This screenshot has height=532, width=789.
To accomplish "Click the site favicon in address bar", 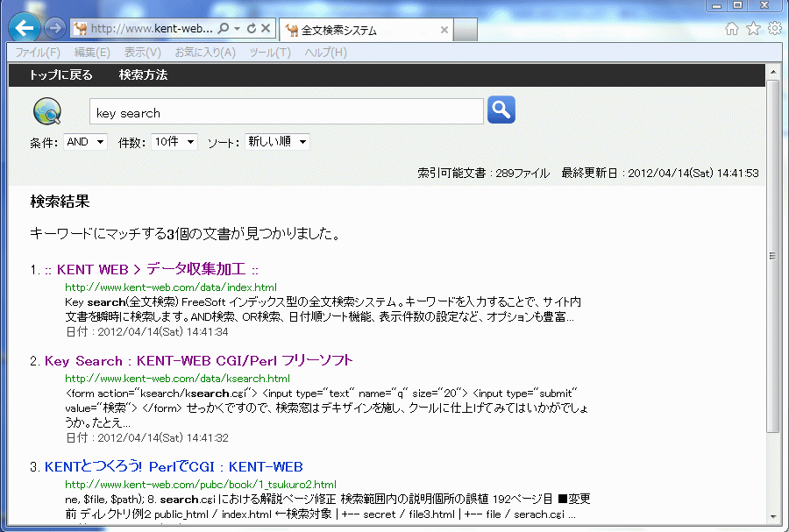I will (x=80, y=29).
